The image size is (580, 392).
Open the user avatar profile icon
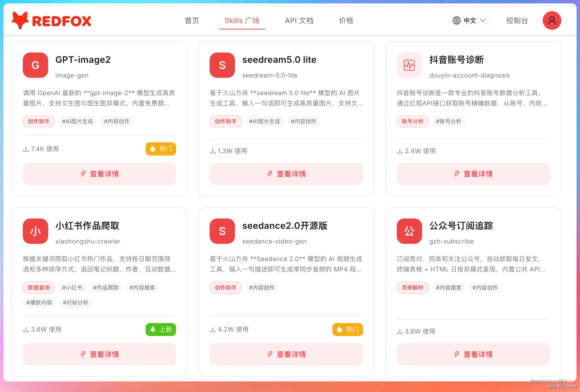coord(552,20)
